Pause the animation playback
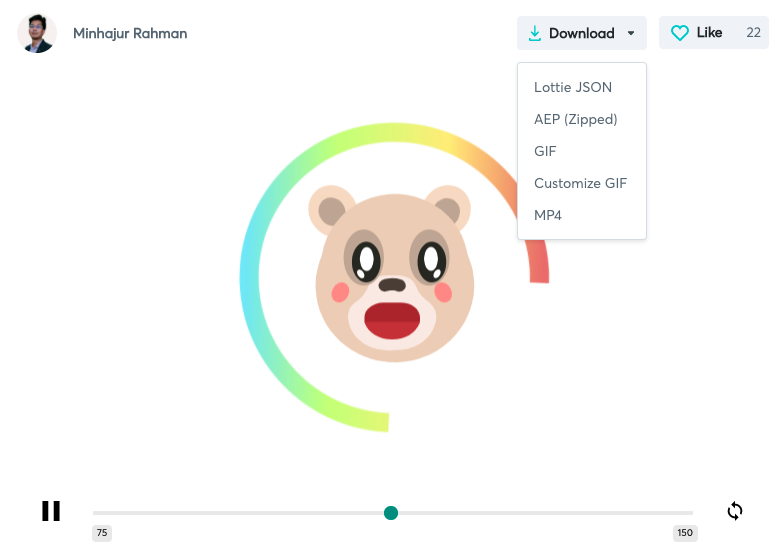The width and height of the screenshot is (783, 553). [51, 511]
